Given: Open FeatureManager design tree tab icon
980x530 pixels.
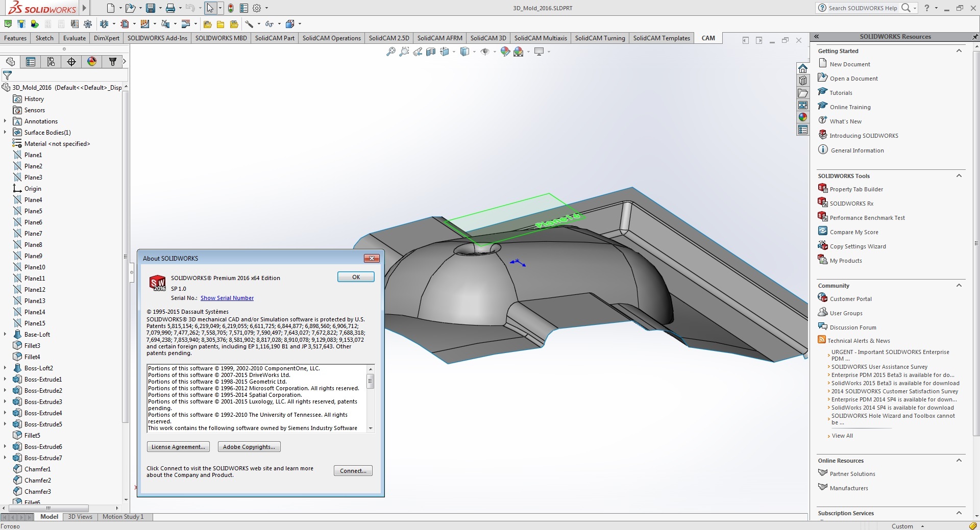Looking at the screenshot, I should tap(10, 62).
